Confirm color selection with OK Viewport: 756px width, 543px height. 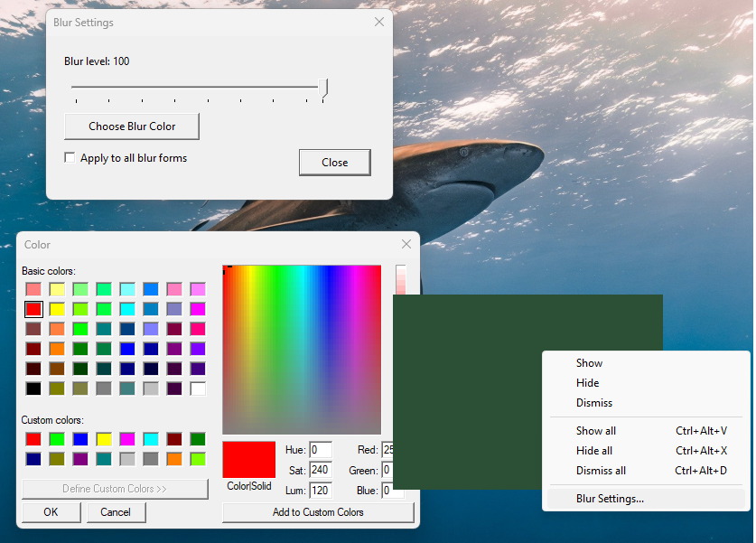(x=51, y=512)
